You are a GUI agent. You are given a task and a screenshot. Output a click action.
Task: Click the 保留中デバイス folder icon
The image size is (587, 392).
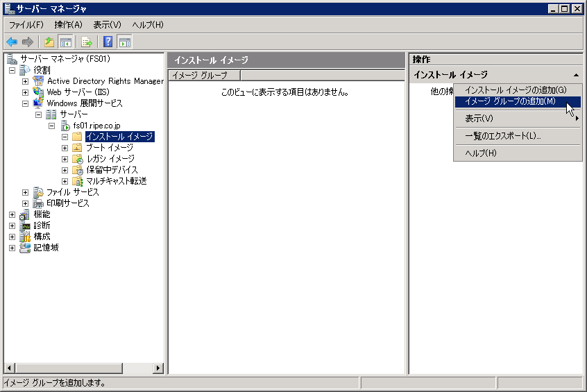pyautogui.click(x=78, y=170)
